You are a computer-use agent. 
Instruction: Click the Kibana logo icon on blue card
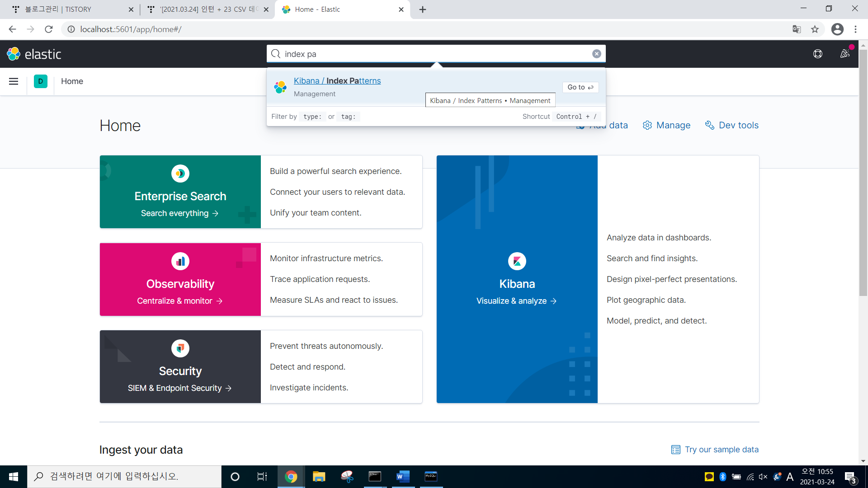(517, 261)
